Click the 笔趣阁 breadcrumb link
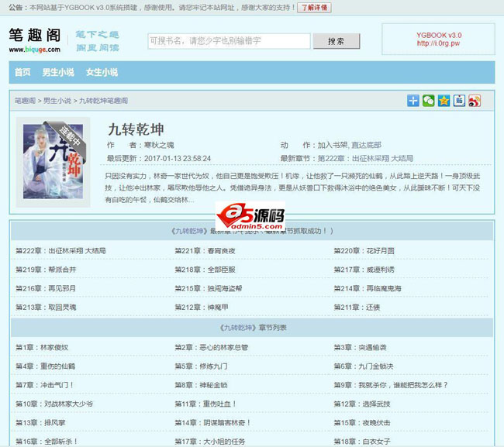 pos(25,101)
